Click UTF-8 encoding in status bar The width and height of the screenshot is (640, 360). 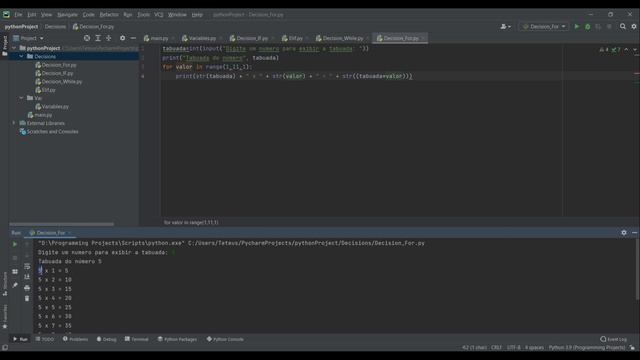pyautogui.click(x=513, y=348)
